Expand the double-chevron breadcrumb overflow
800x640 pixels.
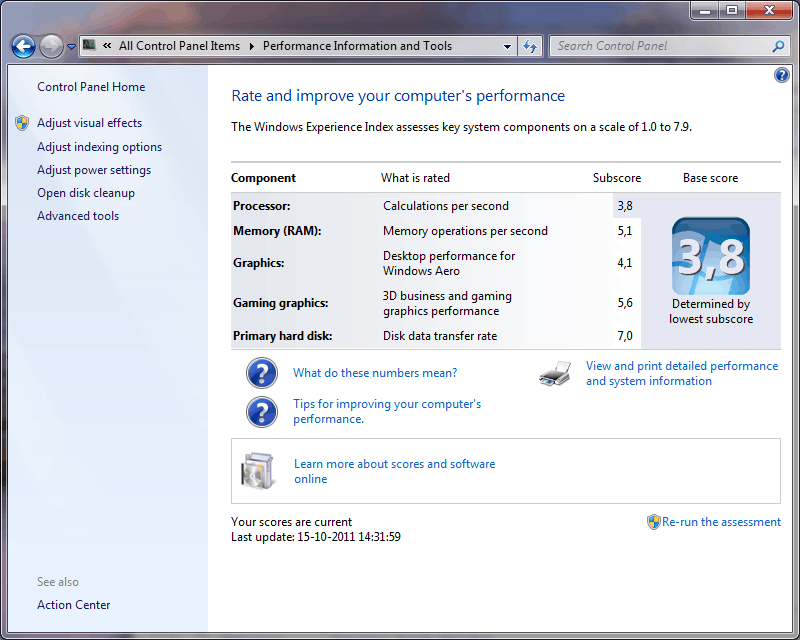[x=107, y=46]
